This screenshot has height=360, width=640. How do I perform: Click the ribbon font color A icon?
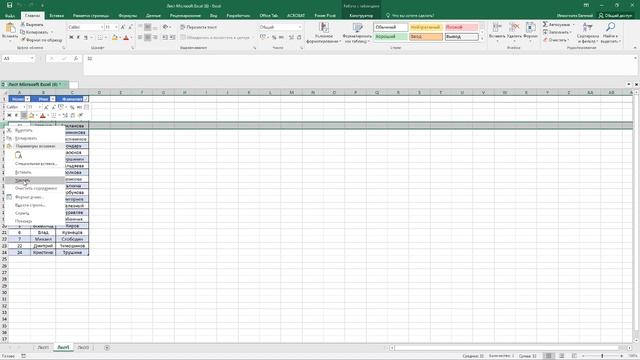126,37
